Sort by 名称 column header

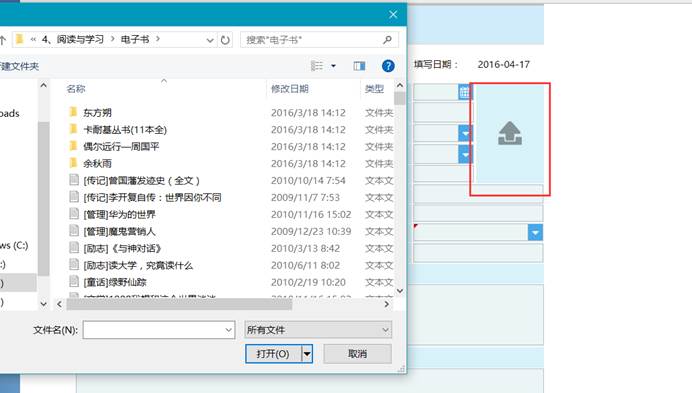pos(76,89)
